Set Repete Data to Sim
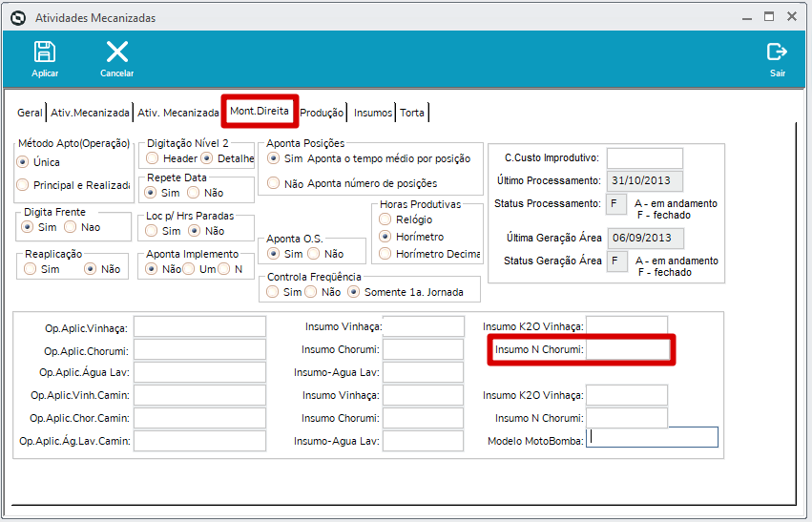812x522 pixels. point(151,193)
